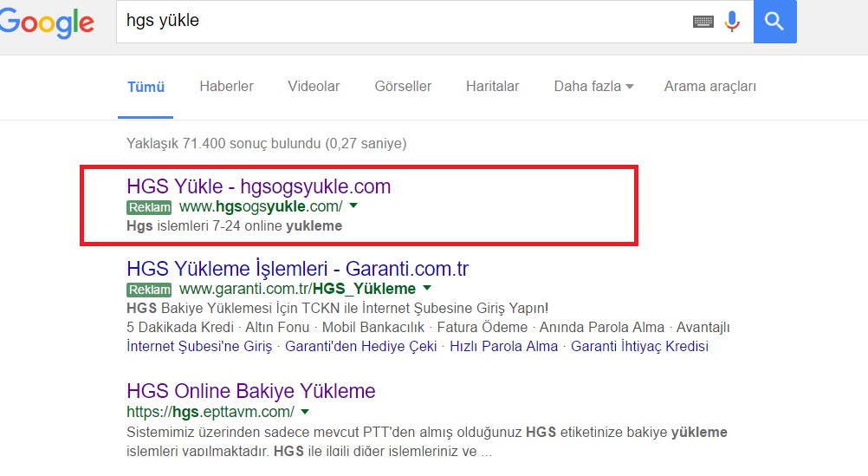Click the Hgs islemleri 7-24 online yukleme snippet
The height and width of the screenshot is (476, 868).
point(234,226)
